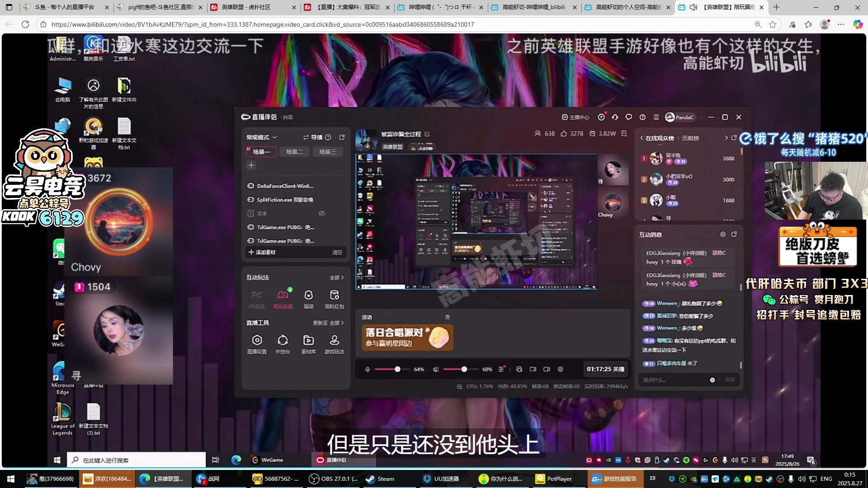The image size is (868, 488).
Task: Click the emoji icon in the chat input
Action: tap(712, 380)
